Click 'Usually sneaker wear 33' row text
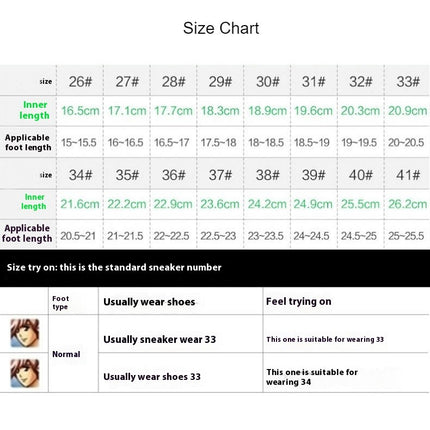This screenshot has width=430, height=430. (160, 339)
